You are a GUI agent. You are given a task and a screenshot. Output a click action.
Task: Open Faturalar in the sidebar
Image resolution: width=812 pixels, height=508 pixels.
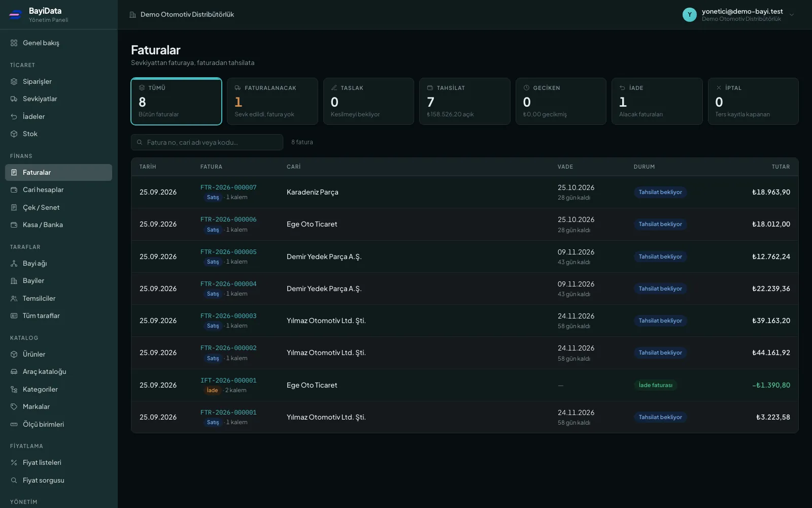pyautogui.click(x=58, y=172)
